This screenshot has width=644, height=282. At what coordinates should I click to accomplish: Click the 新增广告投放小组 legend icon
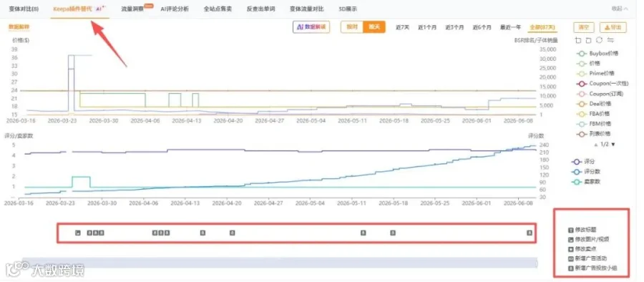570,268
